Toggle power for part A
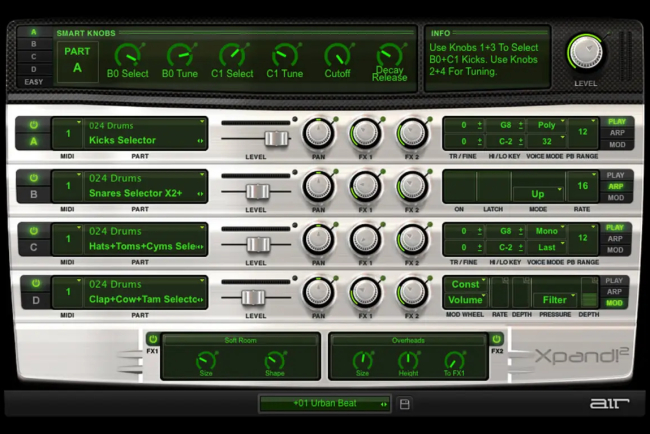The width and height of the screenshot is (650, 434). (x=34, y=125)
